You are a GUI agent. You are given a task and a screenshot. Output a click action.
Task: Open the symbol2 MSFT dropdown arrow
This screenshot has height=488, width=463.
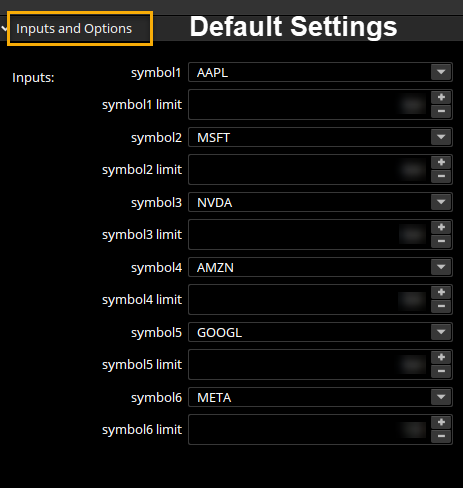pyautogui.click(x=441, y=137)
